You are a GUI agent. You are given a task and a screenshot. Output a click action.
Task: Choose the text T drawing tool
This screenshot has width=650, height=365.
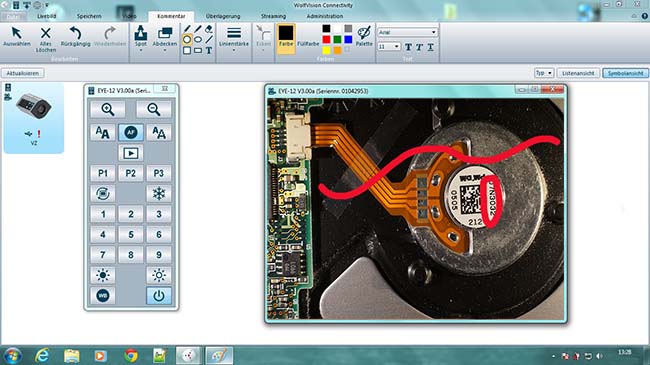coord(209,51)
